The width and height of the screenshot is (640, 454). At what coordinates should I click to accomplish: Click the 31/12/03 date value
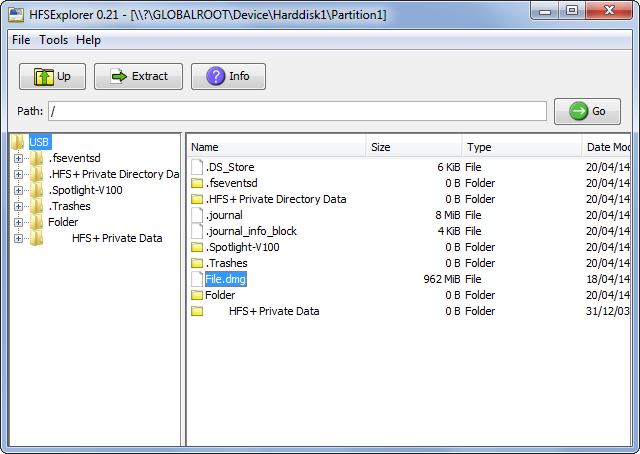608,311
